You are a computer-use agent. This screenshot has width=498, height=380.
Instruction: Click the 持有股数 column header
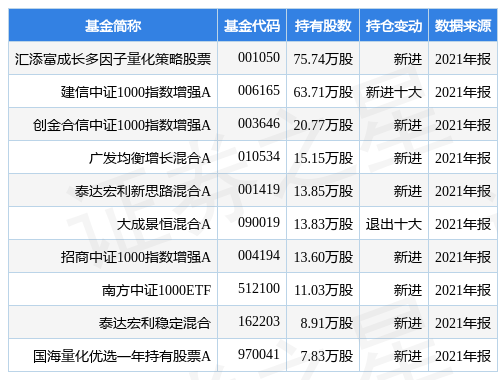pos(323,26)
